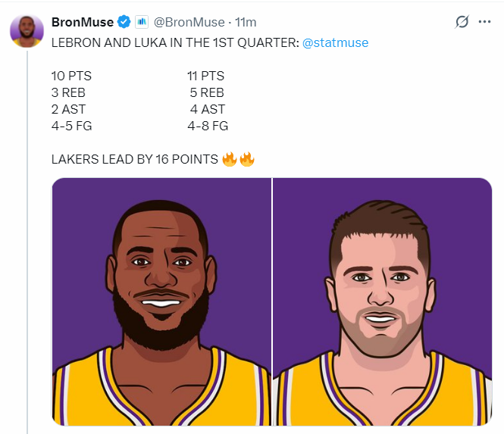
Task: Open the @BronMuse handle link
Action: (184, 22)
